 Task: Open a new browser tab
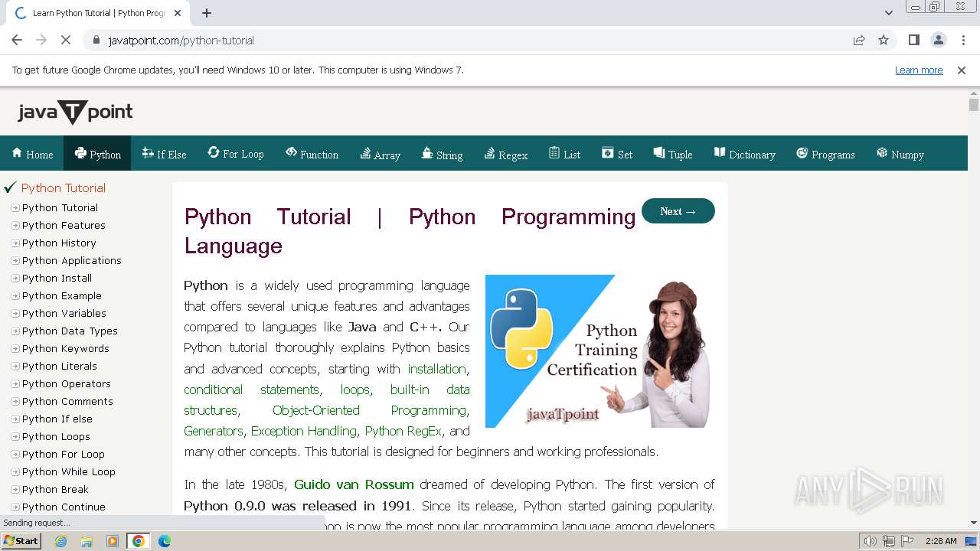pos(207,13)
